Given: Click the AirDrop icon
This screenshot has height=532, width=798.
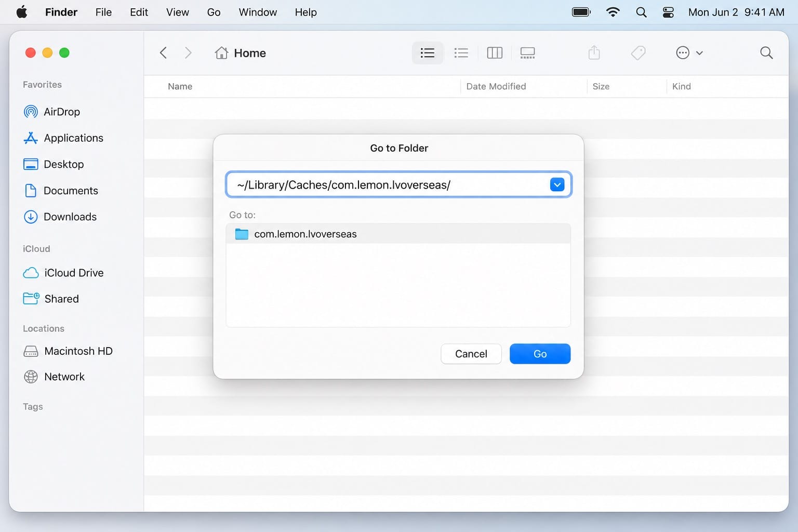Looking at the screenshot, I should click(31, 112).
